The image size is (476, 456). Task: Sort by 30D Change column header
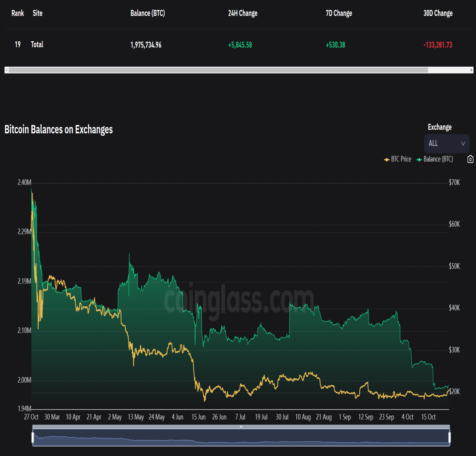tap(438, 13)
